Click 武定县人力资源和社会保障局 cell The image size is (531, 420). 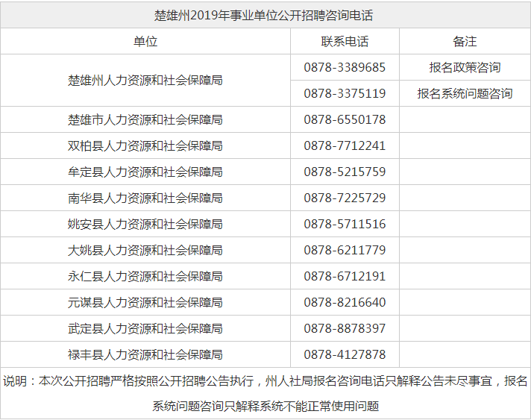(x=145, y=328)
